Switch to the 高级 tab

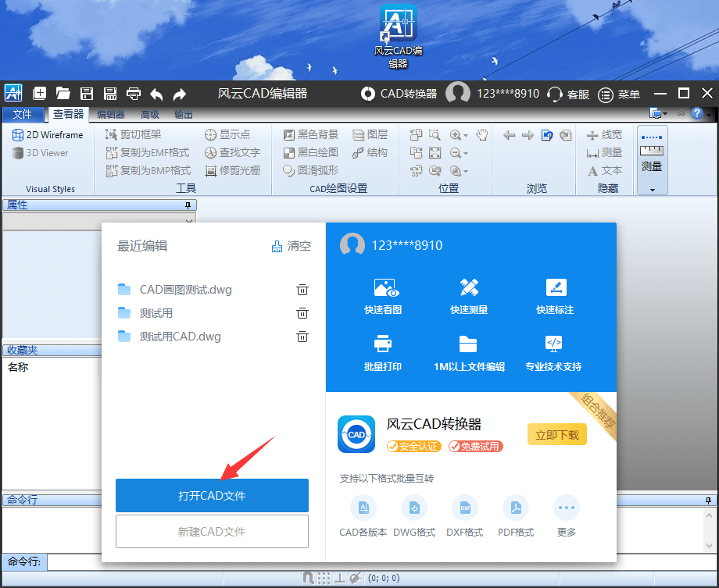pos(150,115)
